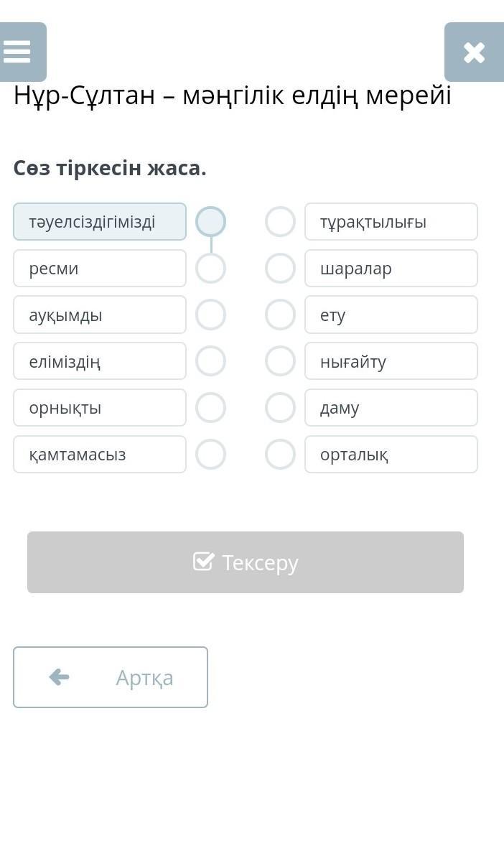Viewport: 504px width, 846px height.
Task: Select the circle before шаралар
Action: 280,268
